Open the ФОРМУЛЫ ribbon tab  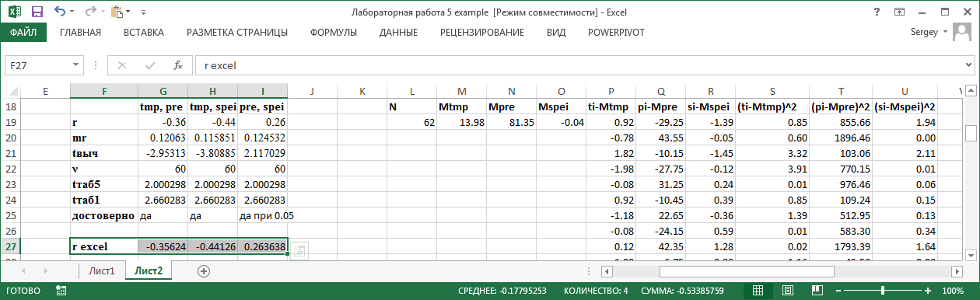tap(334, 33)
